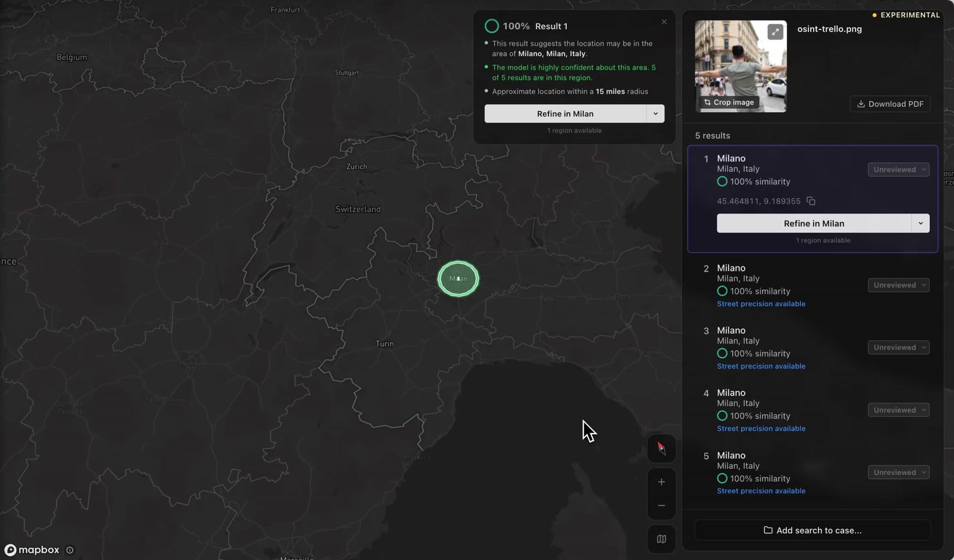Open the map style icon button
The width and height of the screenshot is (954, 560).
[x=662, y=539]
